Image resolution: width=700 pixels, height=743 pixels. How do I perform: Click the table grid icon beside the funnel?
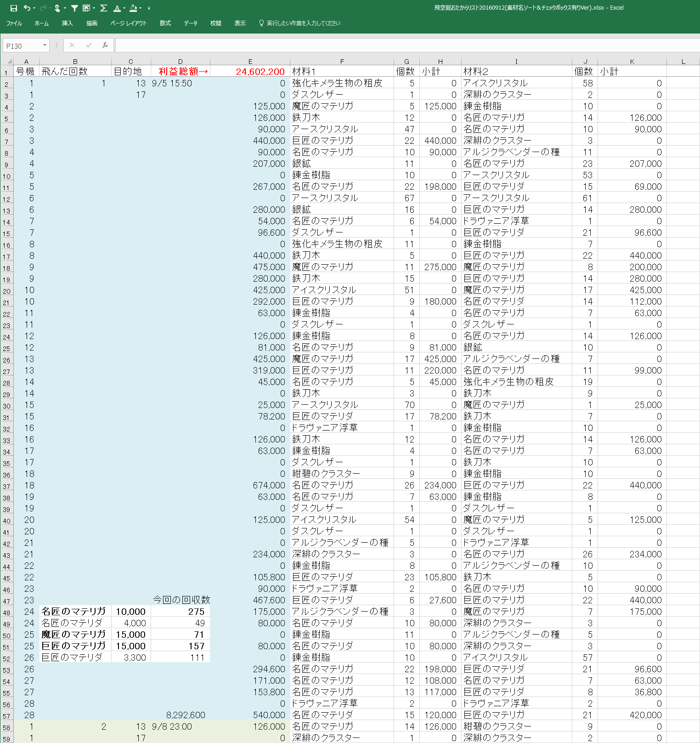point(86,8)
